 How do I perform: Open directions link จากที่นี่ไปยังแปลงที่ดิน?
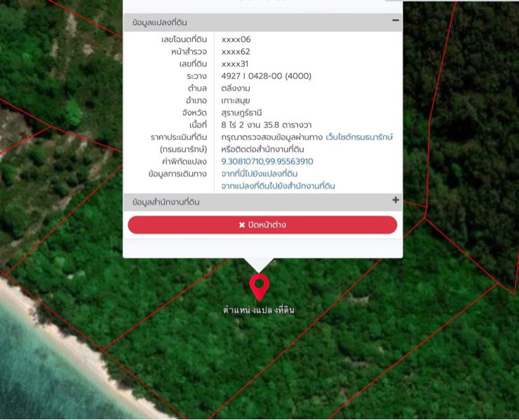pos(259,174)
